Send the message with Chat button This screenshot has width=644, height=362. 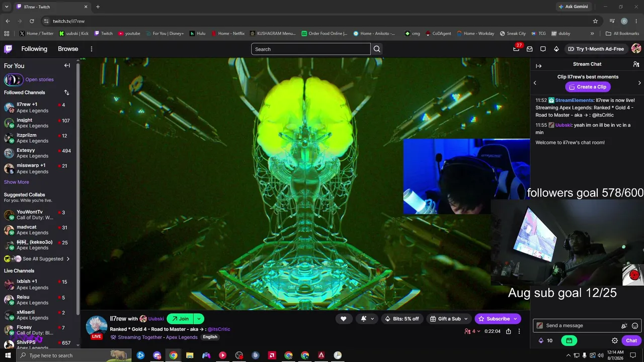(631, 340)
